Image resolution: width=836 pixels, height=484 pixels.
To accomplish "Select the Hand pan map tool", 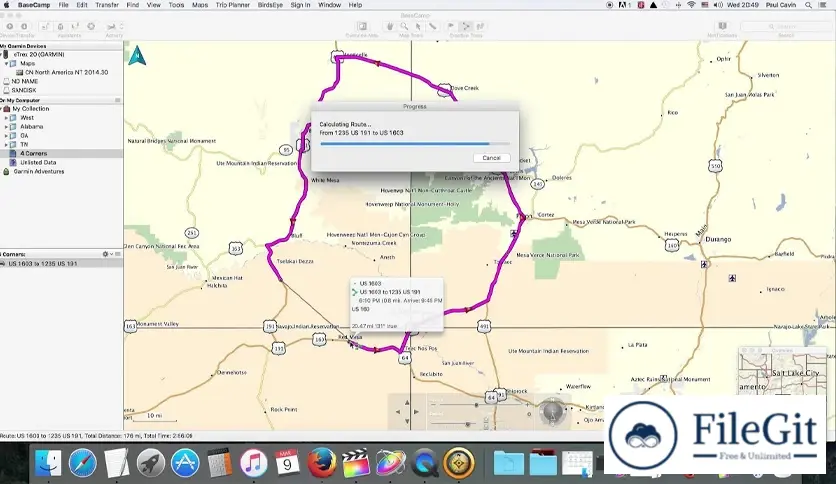I will [390, 26].
